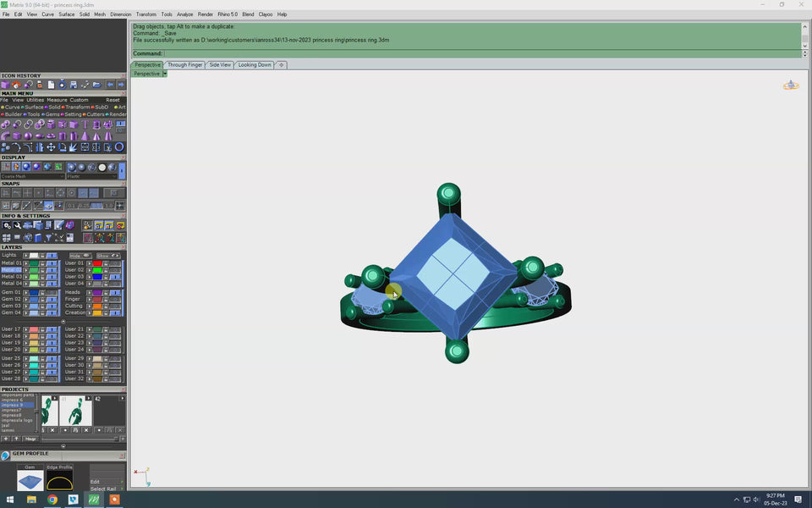Click the red User 01 color swatch

[x=97, y=263]
